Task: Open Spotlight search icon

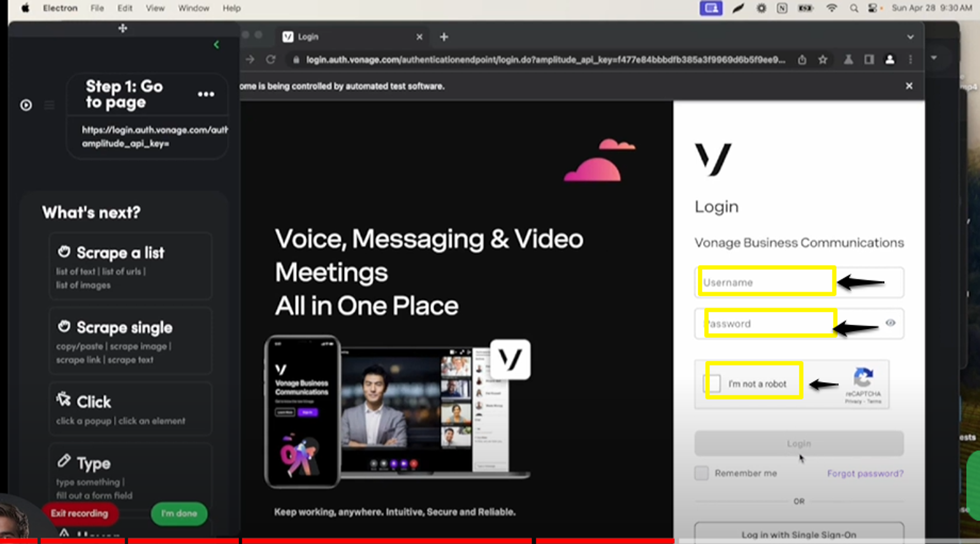Action: tap(854, 8)
